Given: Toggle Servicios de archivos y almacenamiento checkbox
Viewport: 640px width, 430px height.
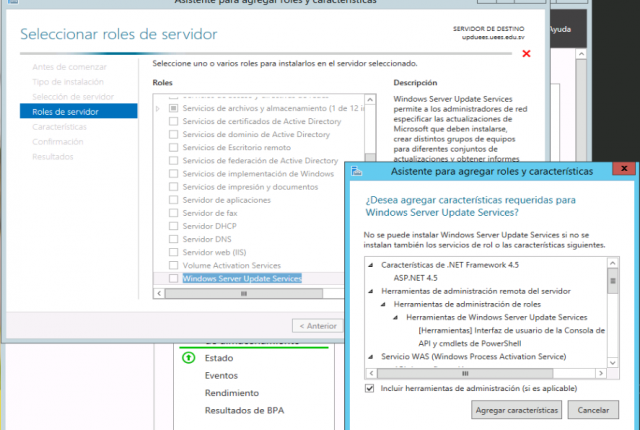Looking at the screenshot, I should coord(173,108).
